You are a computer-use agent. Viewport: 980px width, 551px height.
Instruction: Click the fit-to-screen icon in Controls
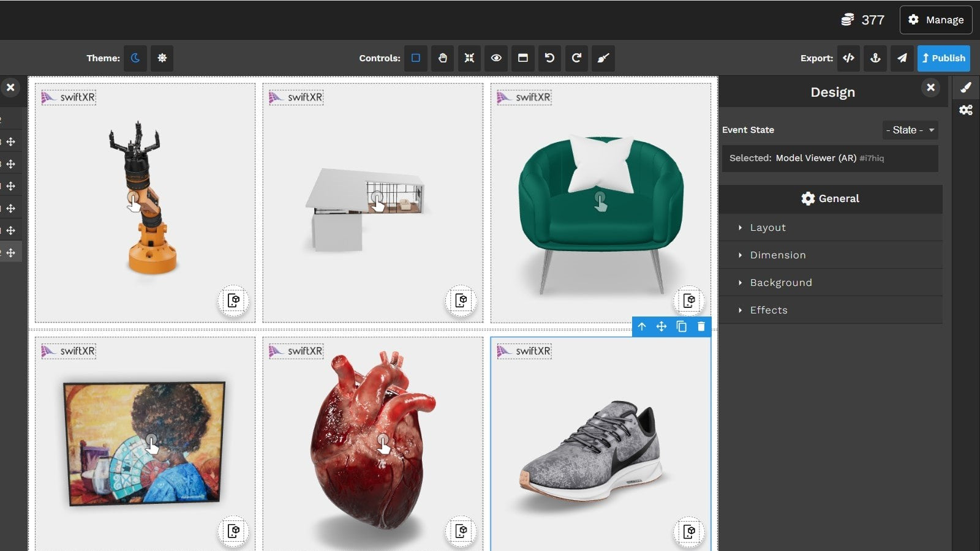click(x=469, y=58)
